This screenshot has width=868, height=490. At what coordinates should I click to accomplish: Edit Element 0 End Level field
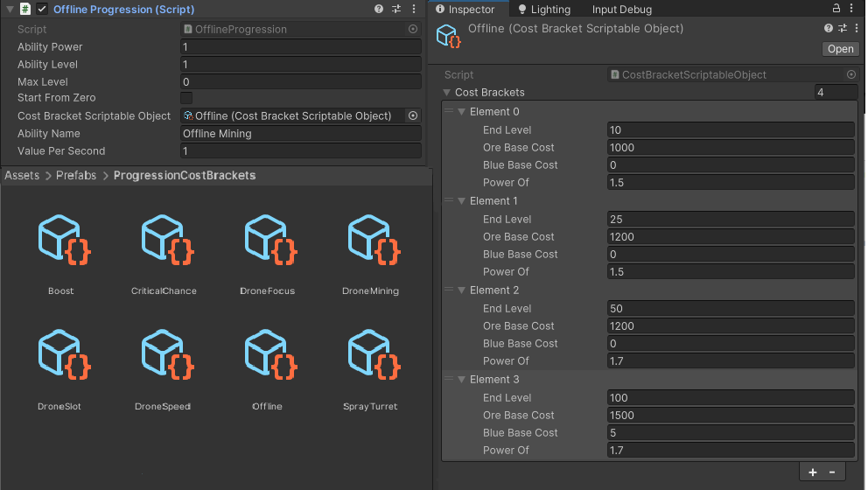tap(731, 130)
